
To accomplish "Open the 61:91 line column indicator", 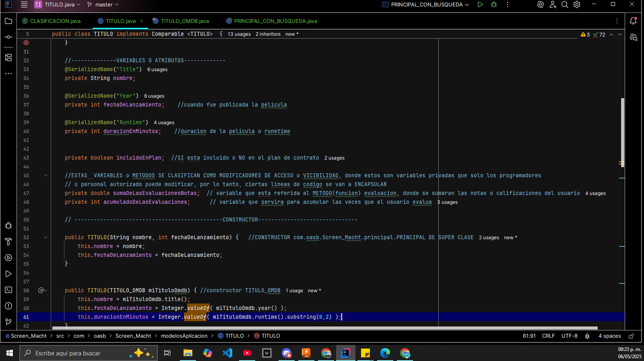I will tap(529, 336).
